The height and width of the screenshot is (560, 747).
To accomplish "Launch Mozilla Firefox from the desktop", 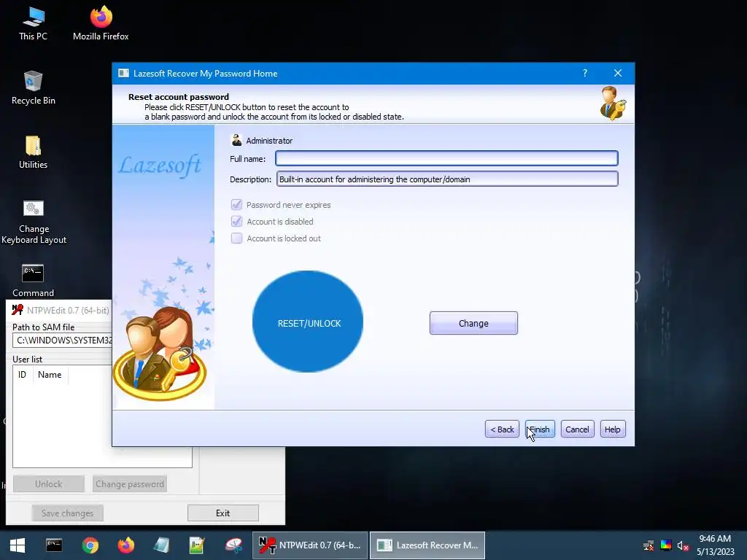I will (x=101, y=23).
